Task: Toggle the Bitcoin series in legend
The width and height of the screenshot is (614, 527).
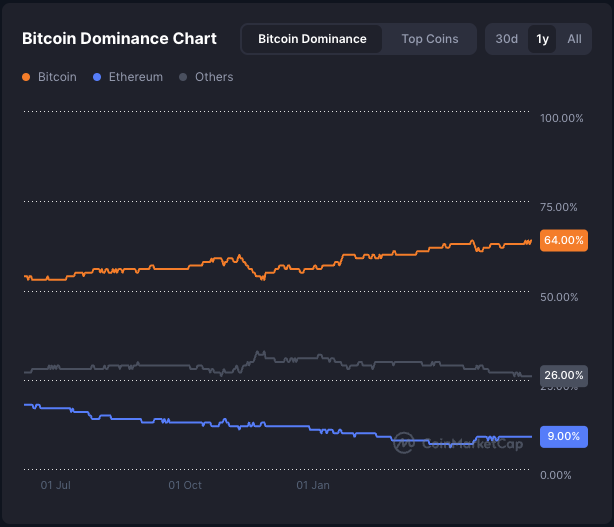Action: (49, 77)
